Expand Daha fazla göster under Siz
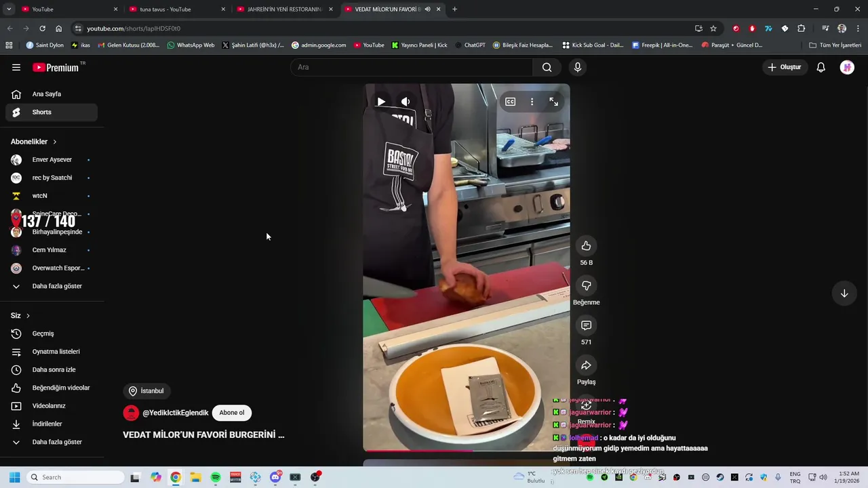The image size is (868, 488). 52,442
